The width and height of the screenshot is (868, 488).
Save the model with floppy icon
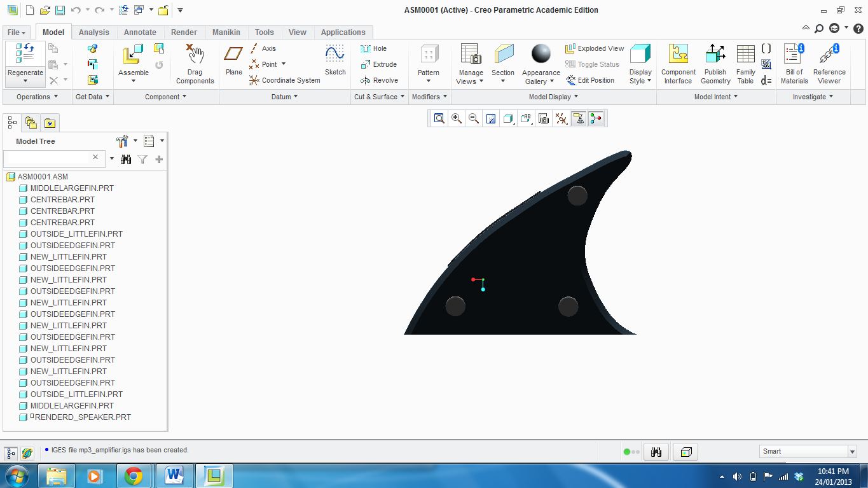(x=60, y=10)
